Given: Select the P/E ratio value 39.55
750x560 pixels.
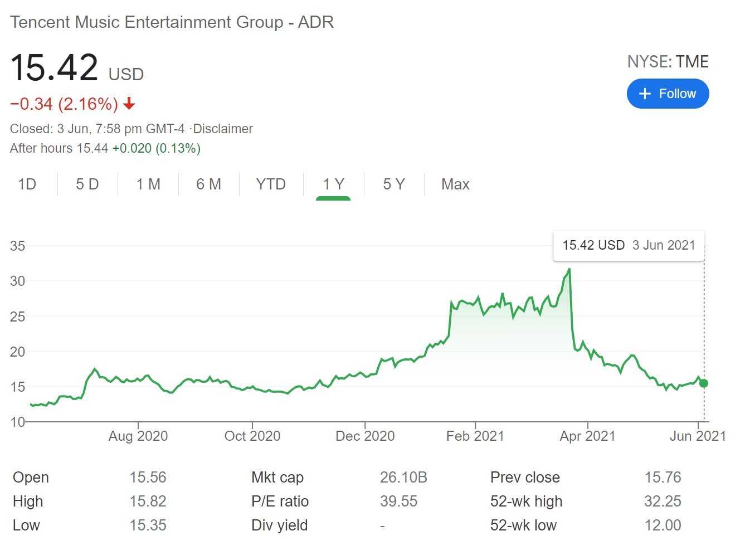Looking at the screenshot, I should click(x=399, y=501).
